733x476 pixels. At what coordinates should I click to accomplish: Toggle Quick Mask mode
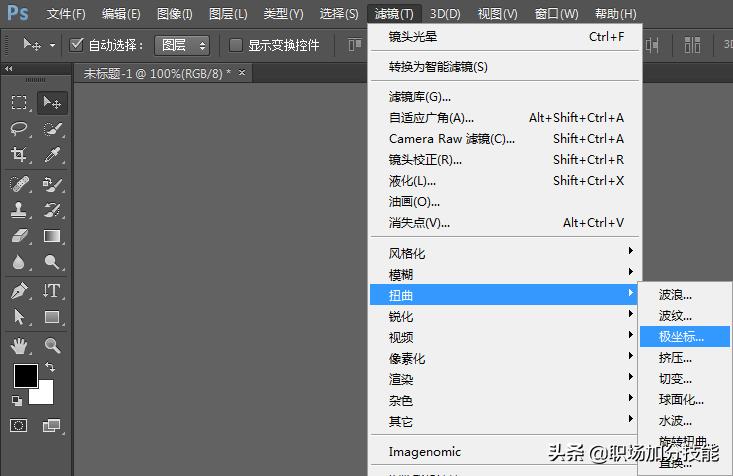tap(19, 426)
